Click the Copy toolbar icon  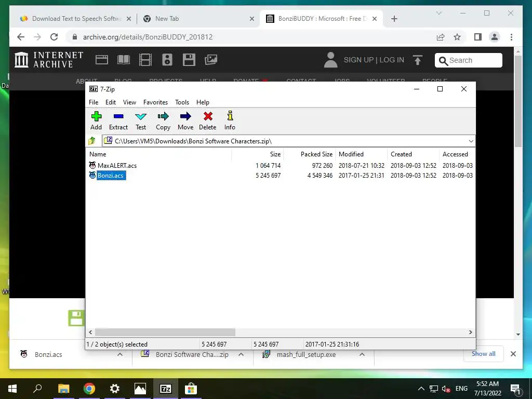pos(163,121)
